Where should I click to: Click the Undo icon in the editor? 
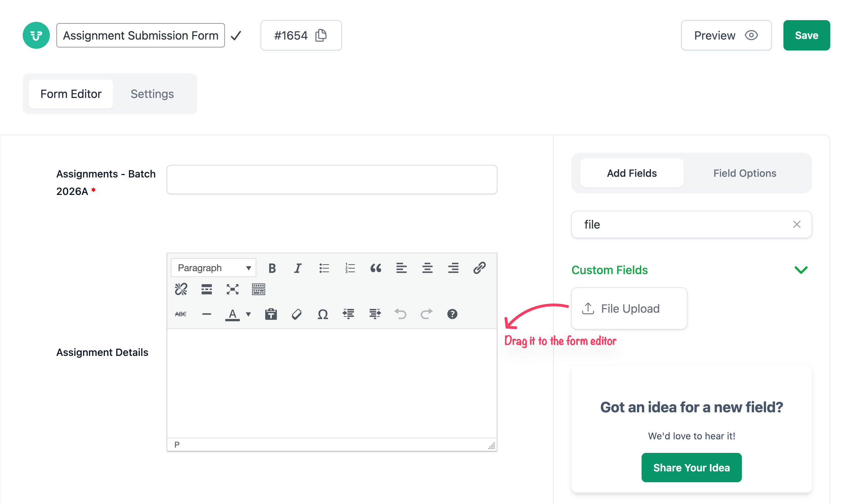(x=400, y=314)
